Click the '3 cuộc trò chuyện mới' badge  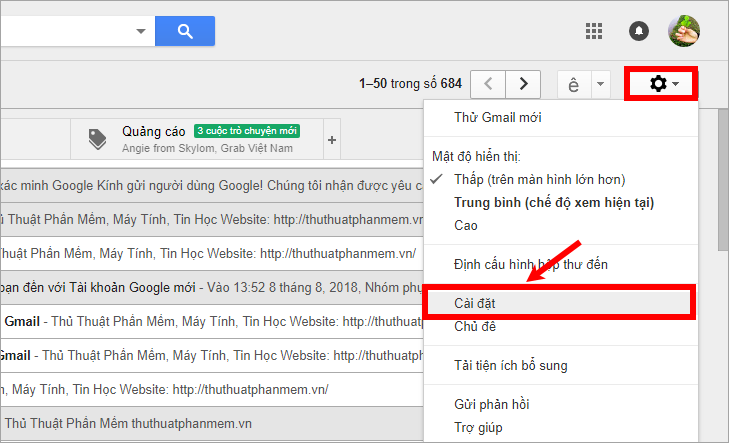coord(247,131)
